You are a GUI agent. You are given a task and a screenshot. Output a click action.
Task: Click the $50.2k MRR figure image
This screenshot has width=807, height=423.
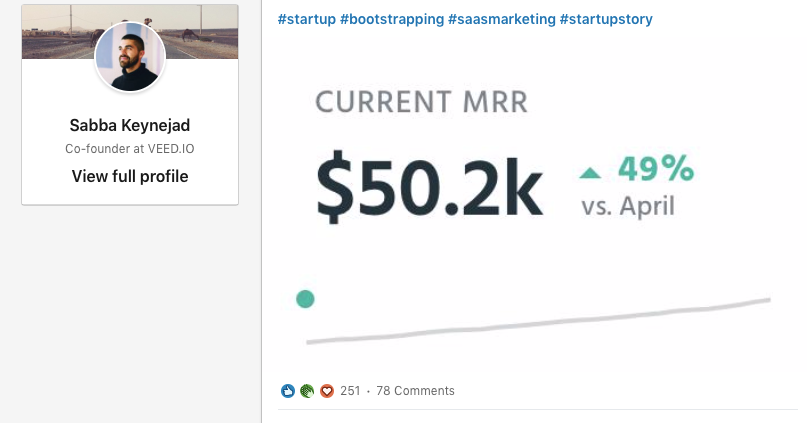tap(429, 187)
